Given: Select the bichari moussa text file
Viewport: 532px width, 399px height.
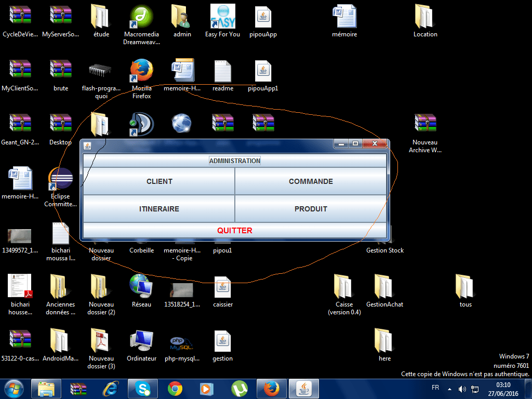Looking at the screenshot, I should 60,233.
